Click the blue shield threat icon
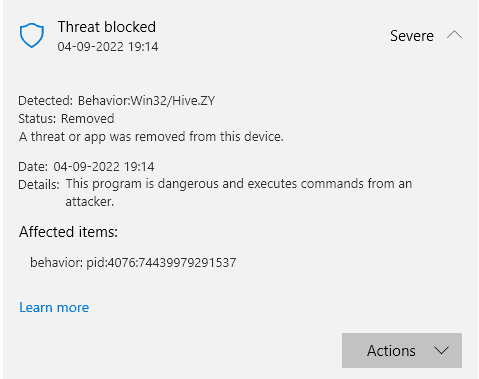This screenshot has width=479, height=379. coord(32,35)
